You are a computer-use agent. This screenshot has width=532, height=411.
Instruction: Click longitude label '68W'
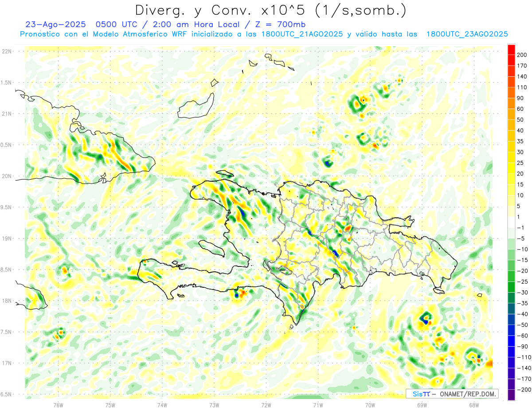tap(474, 405)
